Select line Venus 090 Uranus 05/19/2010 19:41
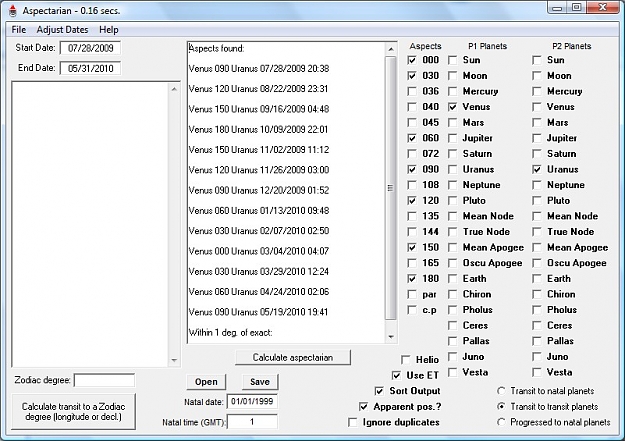 pos(258,312)
